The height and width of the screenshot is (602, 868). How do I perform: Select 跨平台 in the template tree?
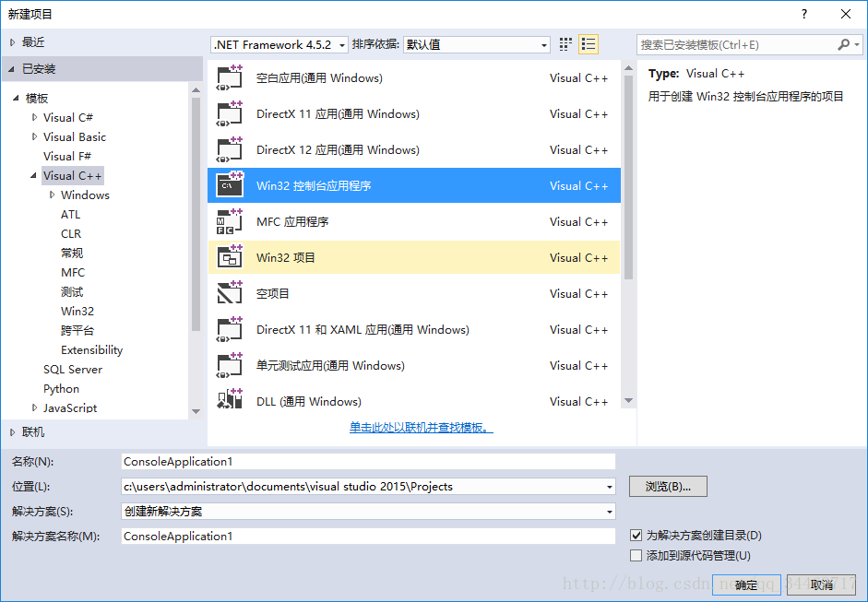coord(77,330)
